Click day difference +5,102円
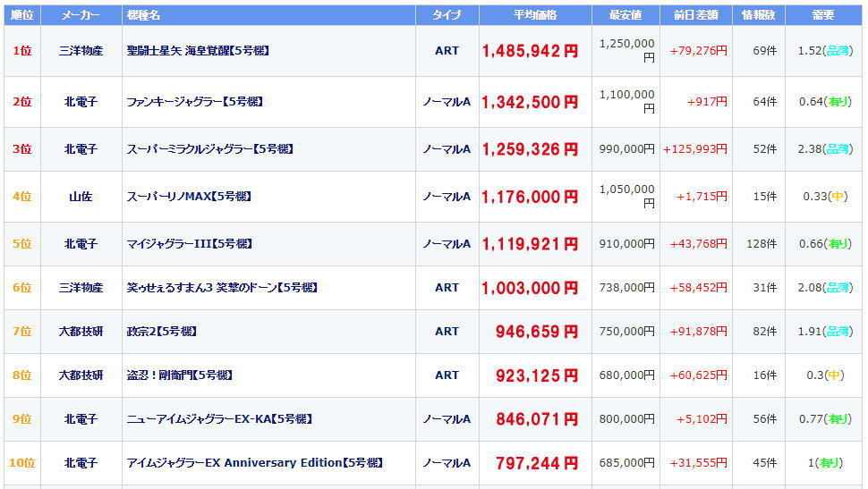Screen dimensions: 868x489 702,418
